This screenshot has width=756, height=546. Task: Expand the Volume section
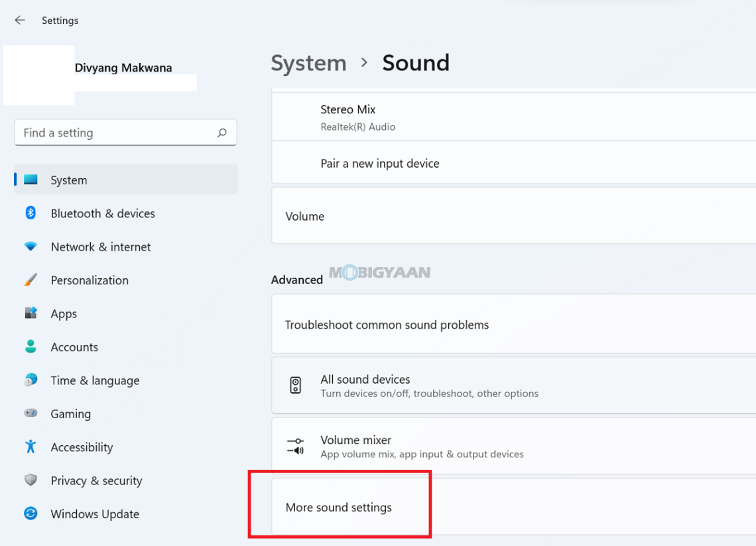(x=304, y=216)
